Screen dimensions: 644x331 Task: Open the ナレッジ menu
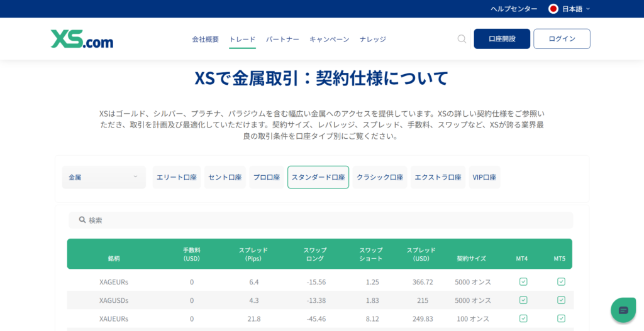coord(373,40)
